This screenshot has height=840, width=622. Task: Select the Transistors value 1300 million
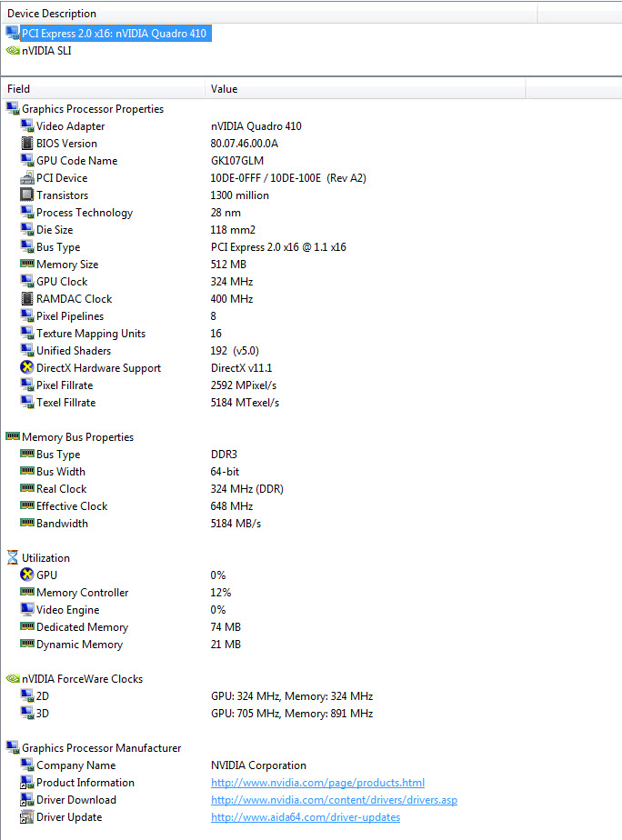pyautogui.click(x=239, y=195)
